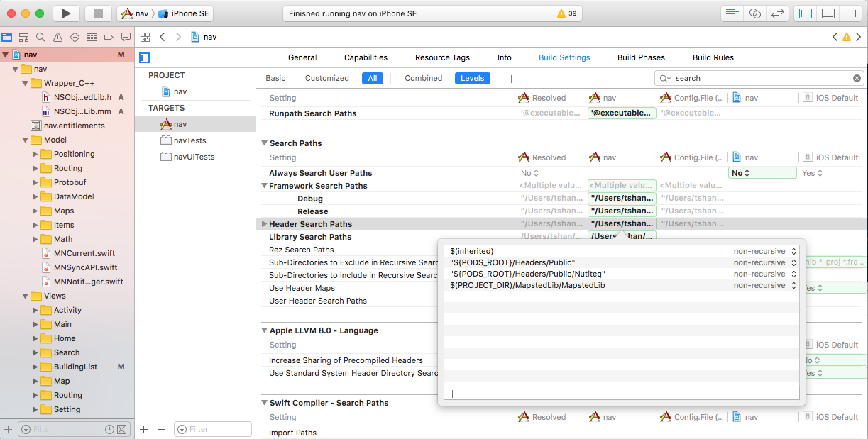Click the Run (play) button
Screen dimensions: 868x439
click(66, 13)
